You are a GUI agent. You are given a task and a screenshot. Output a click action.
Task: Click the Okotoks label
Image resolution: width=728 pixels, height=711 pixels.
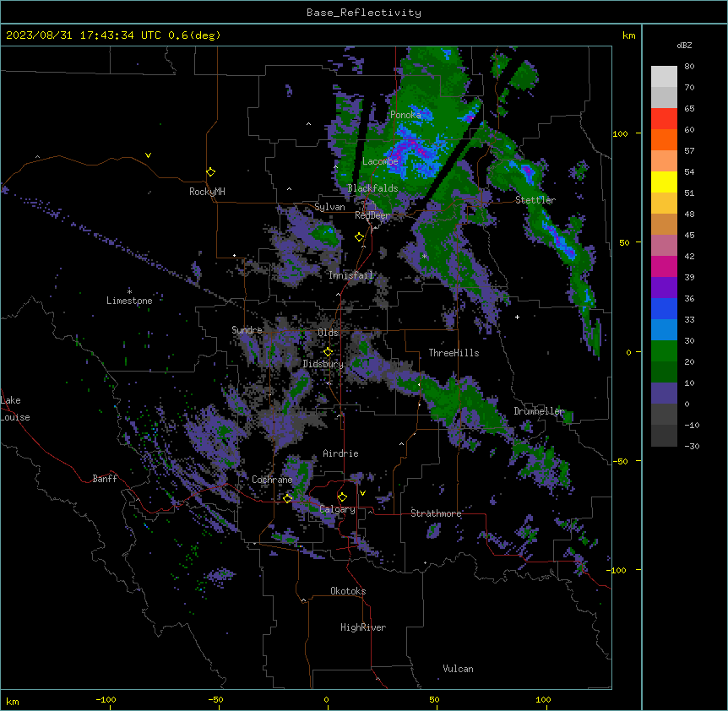348,591
